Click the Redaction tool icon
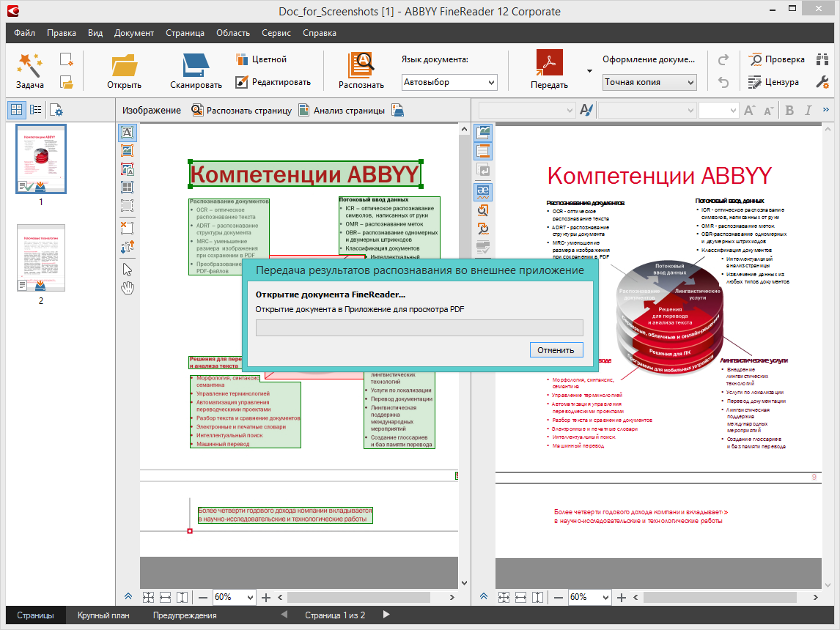 pyautogui.click(x=755, y=82)
